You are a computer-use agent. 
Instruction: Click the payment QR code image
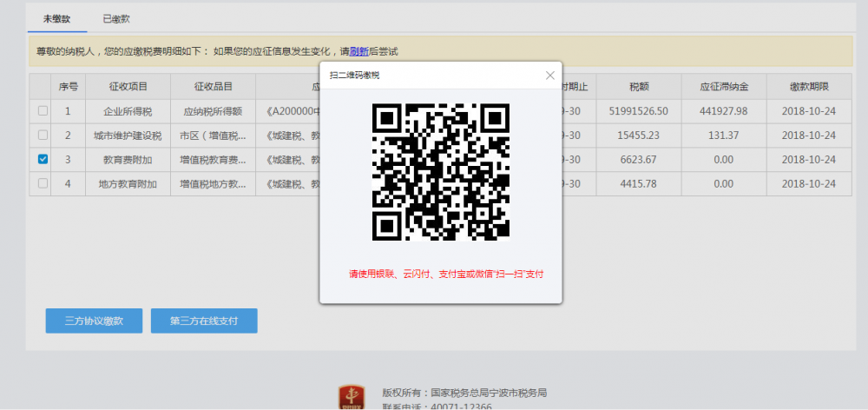pyautogui.click(x=441, y=172)
